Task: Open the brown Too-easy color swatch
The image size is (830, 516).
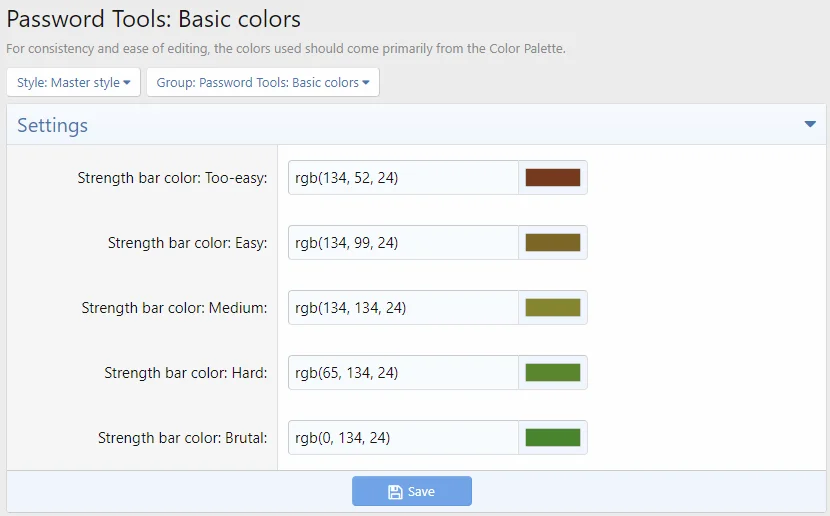Action: click(x=553, y=178)
